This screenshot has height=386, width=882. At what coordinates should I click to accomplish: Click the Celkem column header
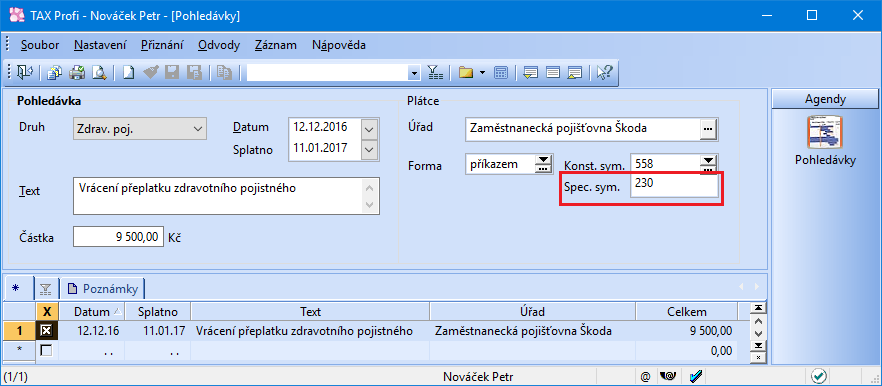pos(686,312)
